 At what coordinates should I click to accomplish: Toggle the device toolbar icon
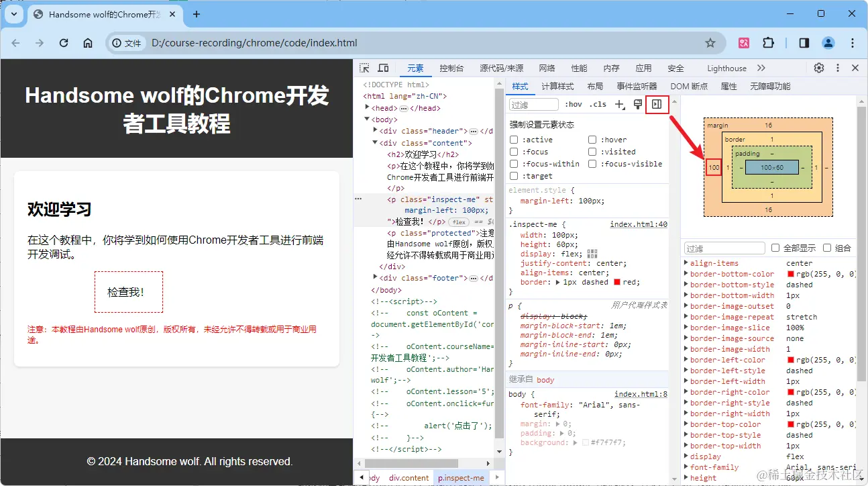click(x=383, y=68)
